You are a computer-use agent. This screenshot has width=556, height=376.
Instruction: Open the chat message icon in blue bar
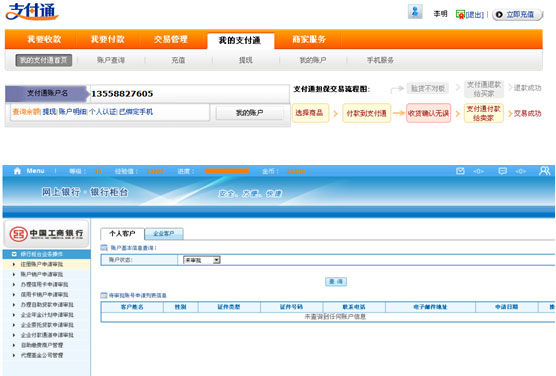coord(502,171)
